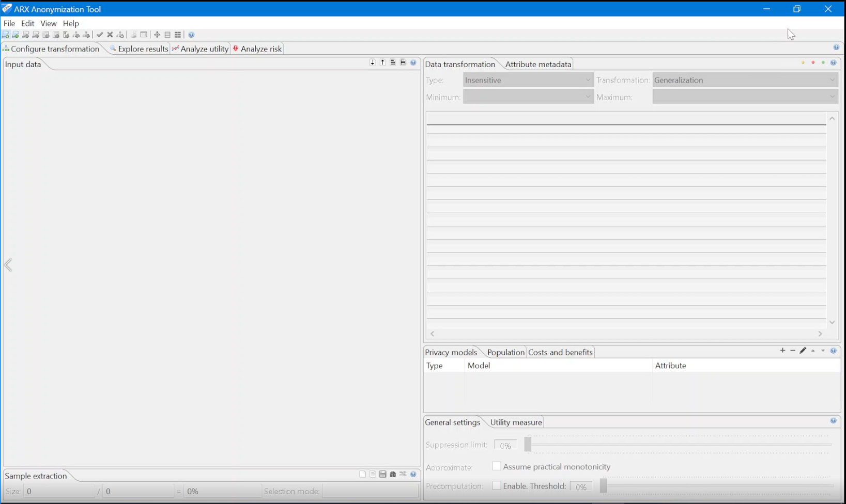Click the green checkmark Anonymize toolbar icon

click(x=100, y=35)
